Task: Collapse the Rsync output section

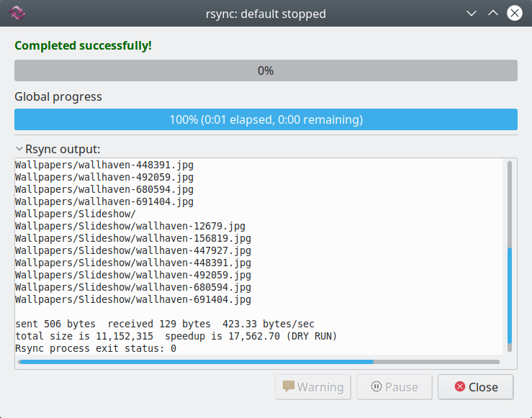Action: (19, 149)
